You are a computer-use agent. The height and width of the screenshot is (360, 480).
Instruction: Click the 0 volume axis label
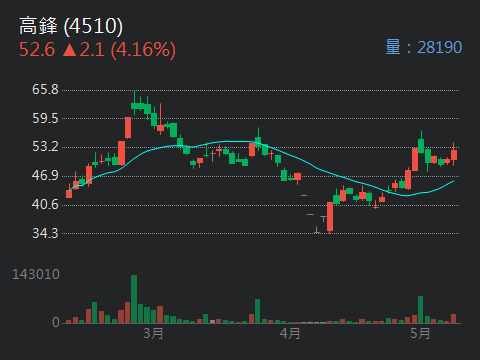[56, 322]
